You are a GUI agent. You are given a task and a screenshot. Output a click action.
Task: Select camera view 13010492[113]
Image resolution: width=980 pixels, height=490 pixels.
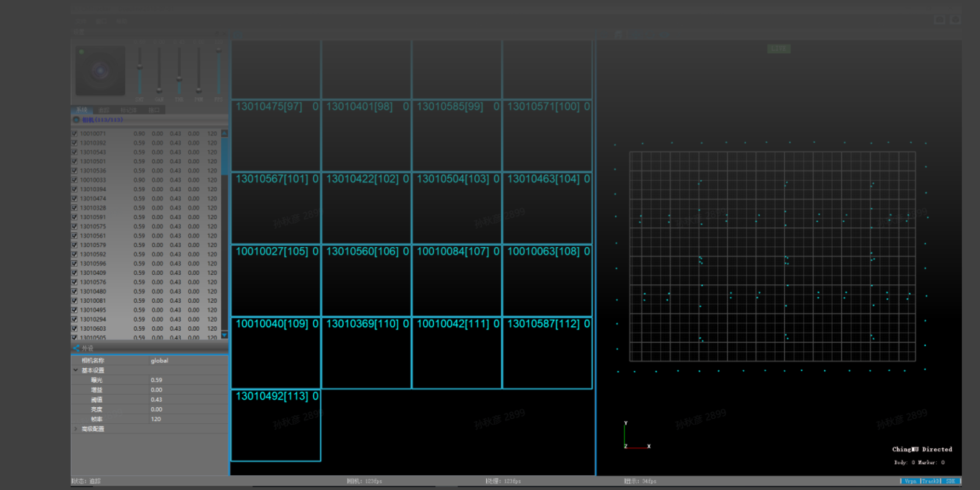pyautogui.click(x=276, y=425)
